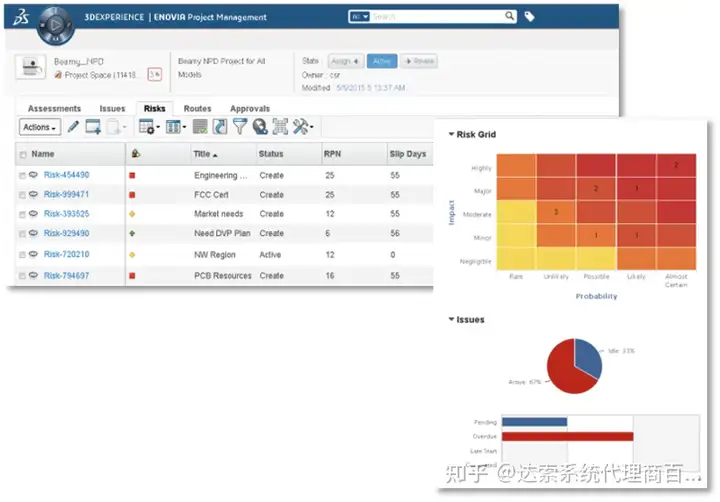
Task: Click the filter funnel icon
Action: [240, 127]
